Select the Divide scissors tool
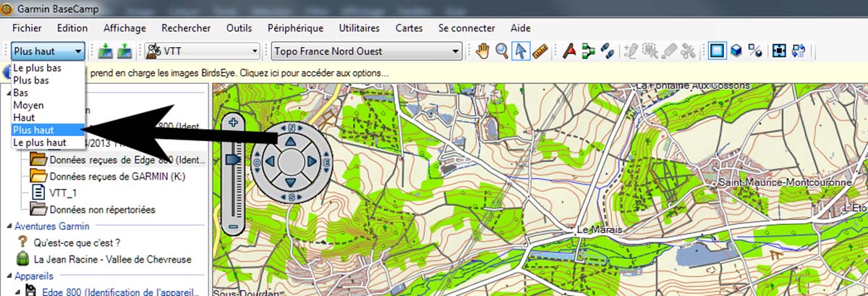The height and width of the screenshot is (296, 868). coord(688,51)
